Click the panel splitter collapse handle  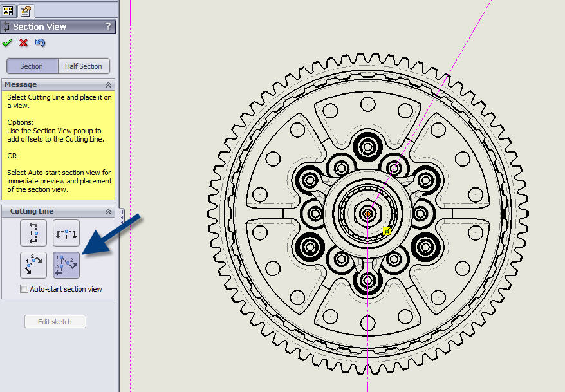pos(122,216)
